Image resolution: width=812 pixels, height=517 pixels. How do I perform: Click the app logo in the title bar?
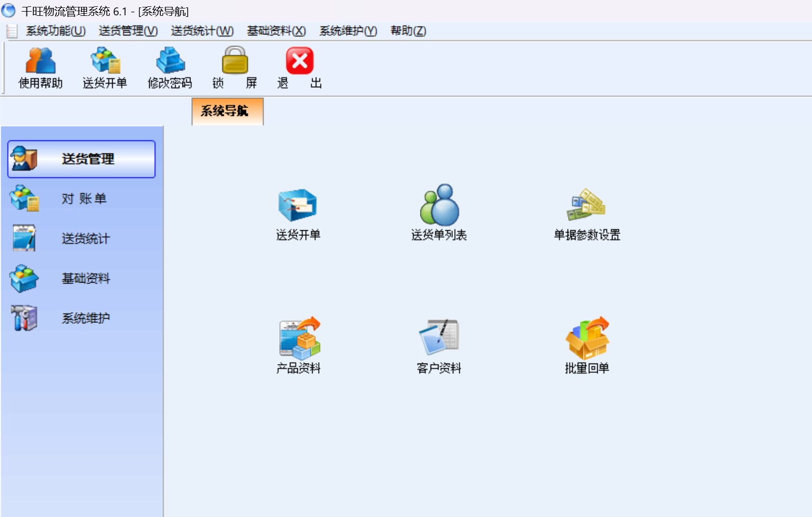8,10
